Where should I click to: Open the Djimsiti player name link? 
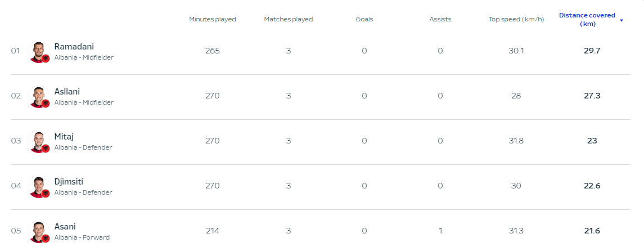[69, 182]
